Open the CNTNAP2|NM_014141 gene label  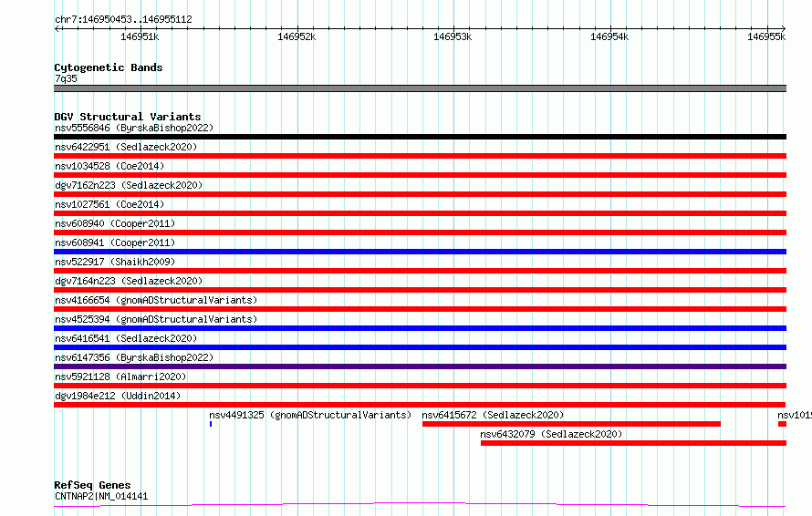point(101,496)
